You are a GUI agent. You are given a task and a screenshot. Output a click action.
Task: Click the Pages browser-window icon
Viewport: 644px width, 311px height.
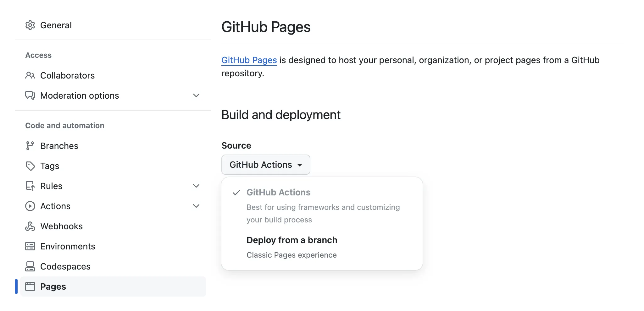pos(30,286)
